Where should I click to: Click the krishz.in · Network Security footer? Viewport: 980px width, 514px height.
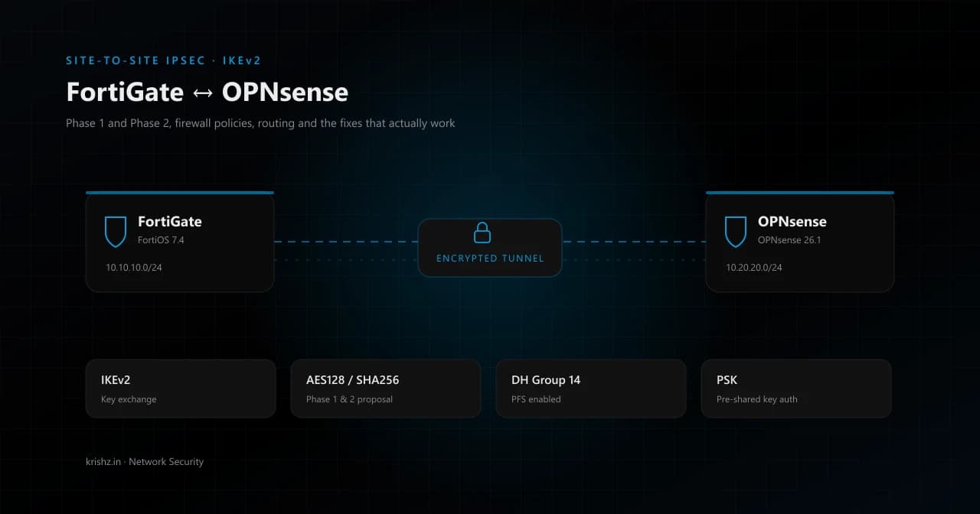point(145,462)
